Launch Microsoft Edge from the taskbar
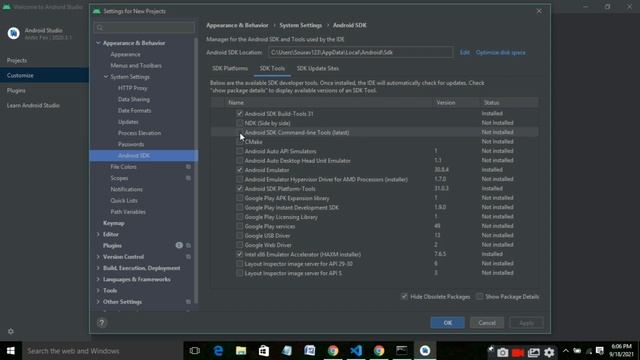Image resolution: width=640 pixels, height=360 pixels. click(x=218, y=351)
